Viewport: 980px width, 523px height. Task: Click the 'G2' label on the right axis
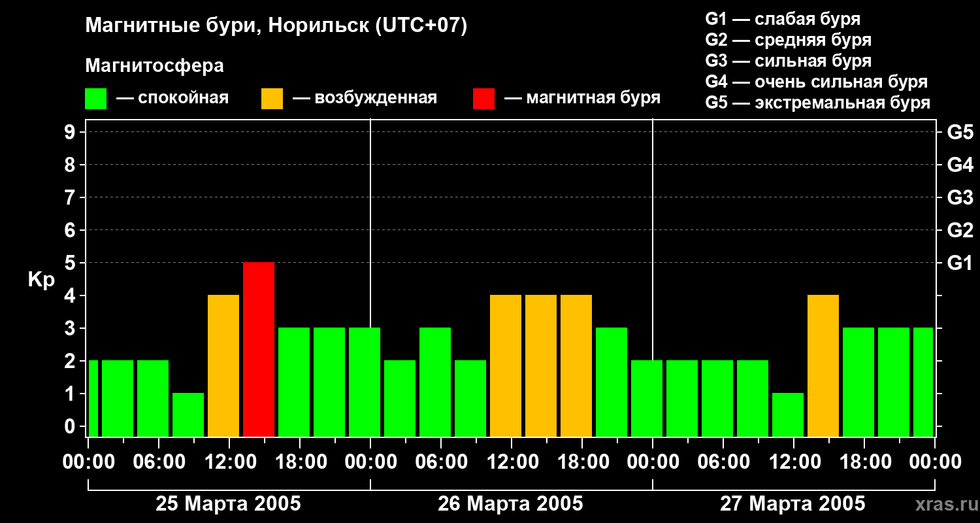click(960, 230)
